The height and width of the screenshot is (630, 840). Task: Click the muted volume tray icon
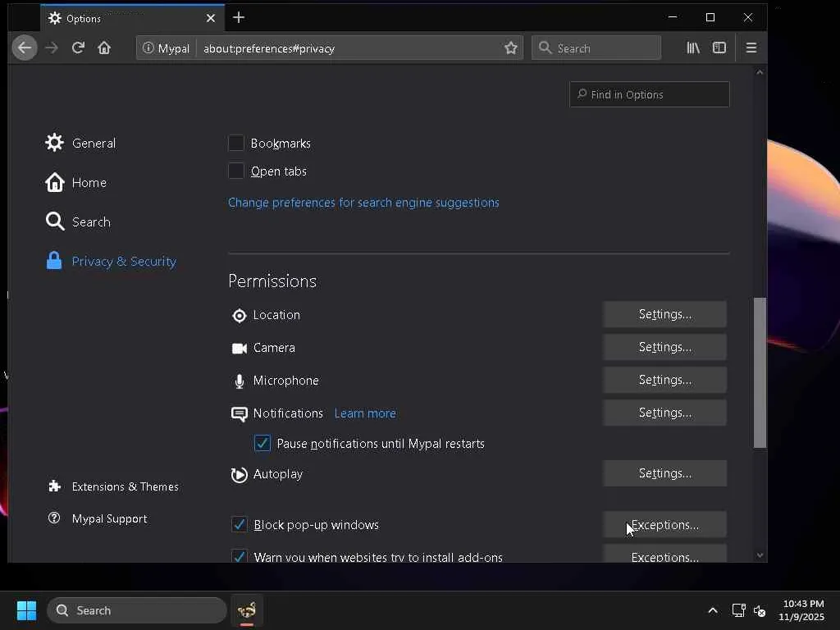(759, 610)
